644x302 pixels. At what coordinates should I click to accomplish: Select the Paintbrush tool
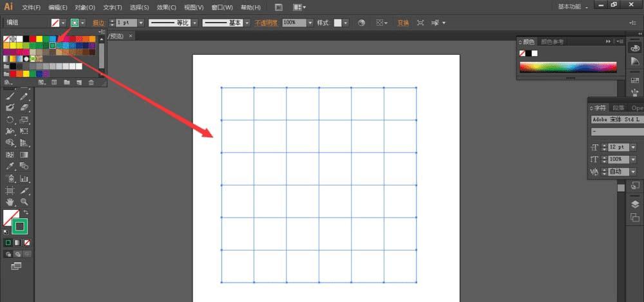tap(10, 97)
